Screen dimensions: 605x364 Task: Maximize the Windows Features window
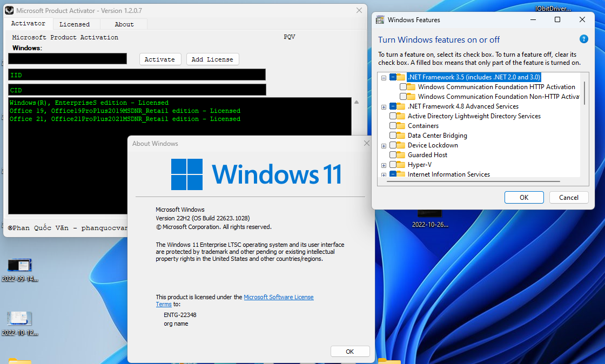tap(557, 19)
